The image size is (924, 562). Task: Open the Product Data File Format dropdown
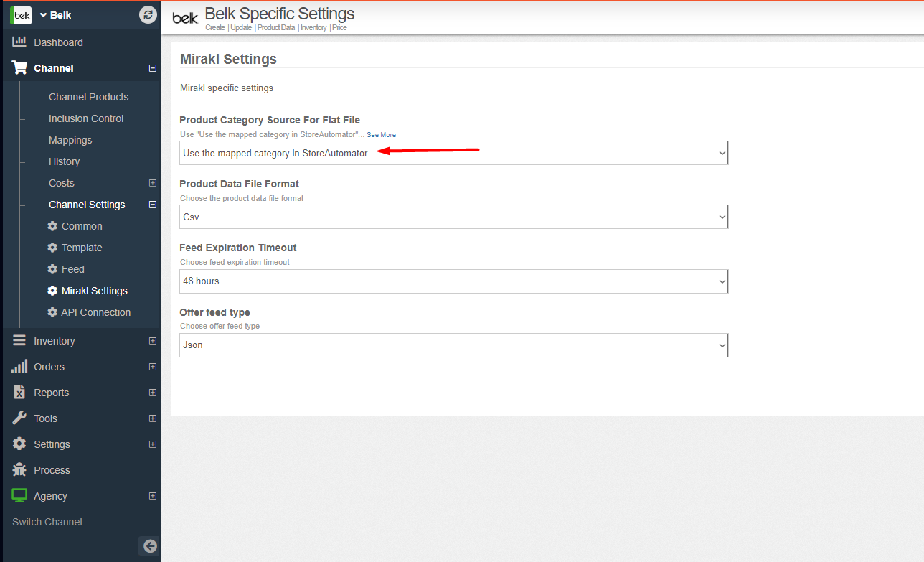[453, 217]
